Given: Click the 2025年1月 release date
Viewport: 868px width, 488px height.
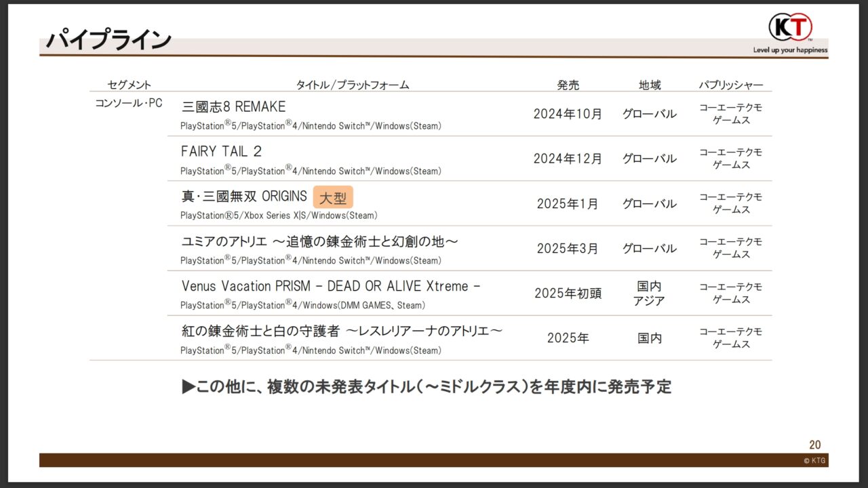Looking at the screenshot, I should [x=568, y=203].
